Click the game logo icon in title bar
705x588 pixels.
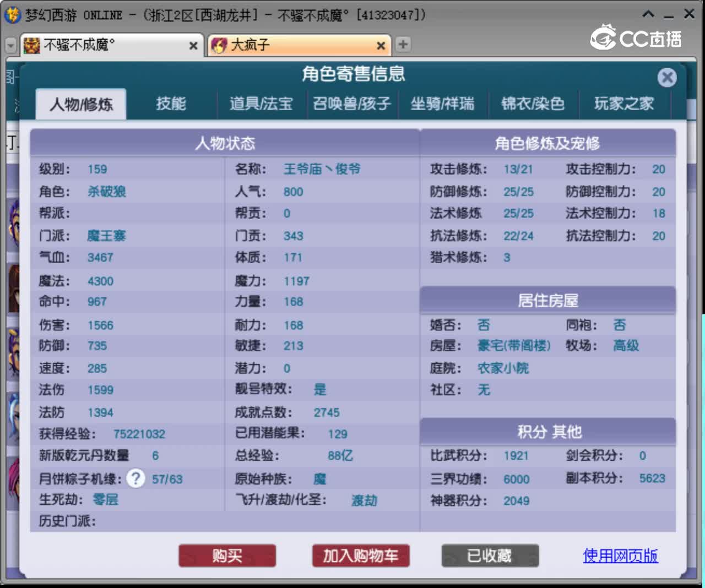[13, 15]
